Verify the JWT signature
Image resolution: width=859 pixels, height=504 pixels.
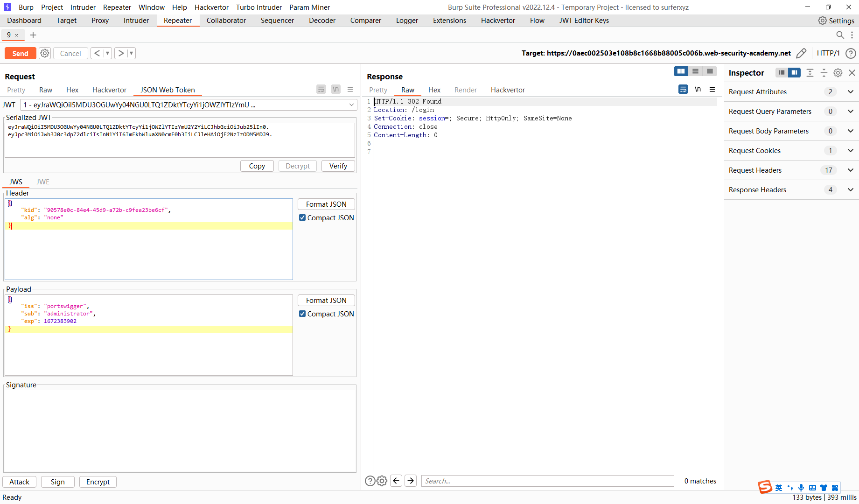coord(338,166)
